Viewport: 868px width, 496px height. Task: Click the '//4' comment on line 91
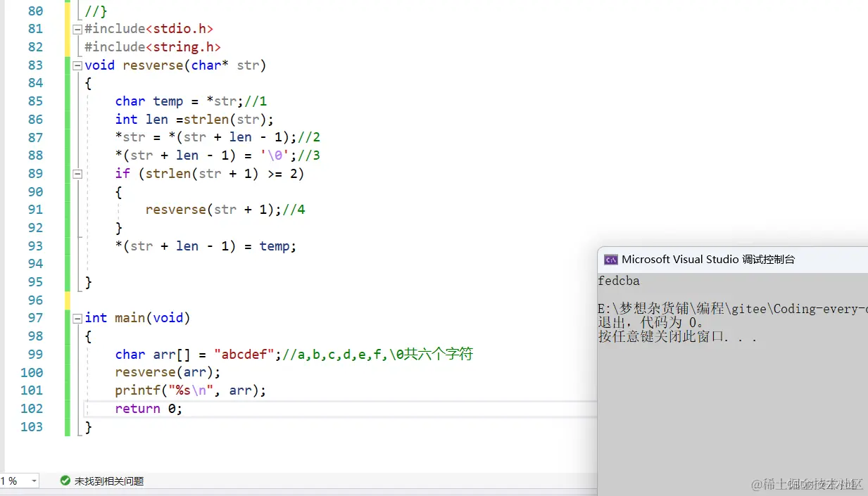[x=294, y=210]
